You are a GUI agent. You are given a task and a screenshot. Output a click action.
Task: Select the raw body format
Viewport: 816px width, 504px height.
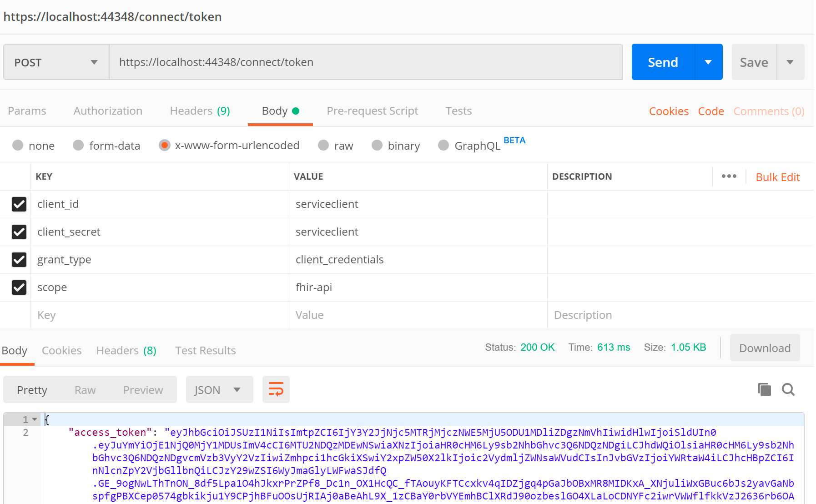pos(323,145)
